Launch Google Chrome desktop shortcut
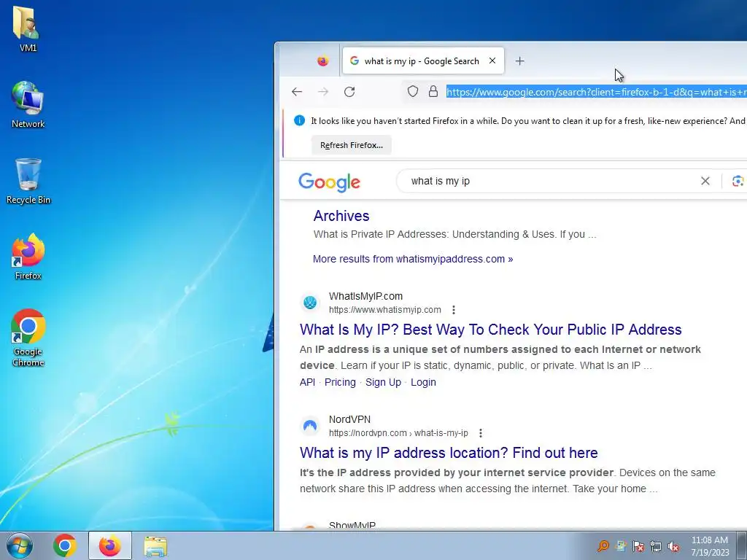Viewport: 747px width, 560px height. tap(28, 337)
